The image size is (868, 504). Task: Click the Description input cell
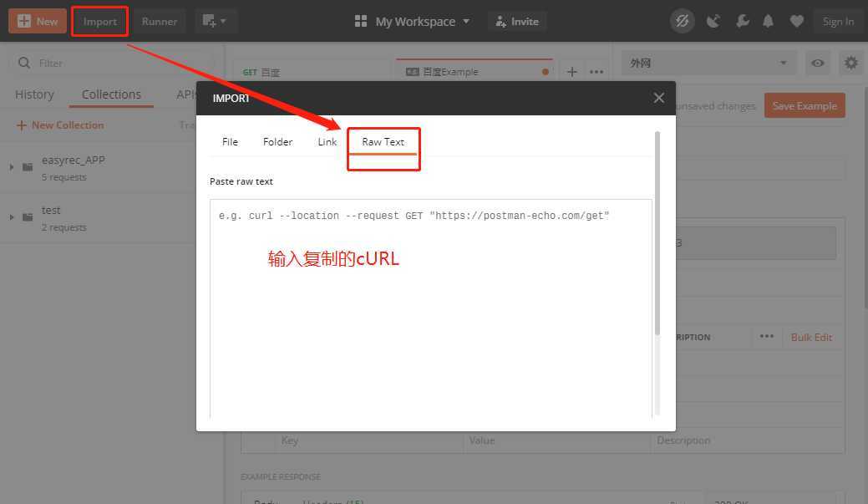[747, 440]
